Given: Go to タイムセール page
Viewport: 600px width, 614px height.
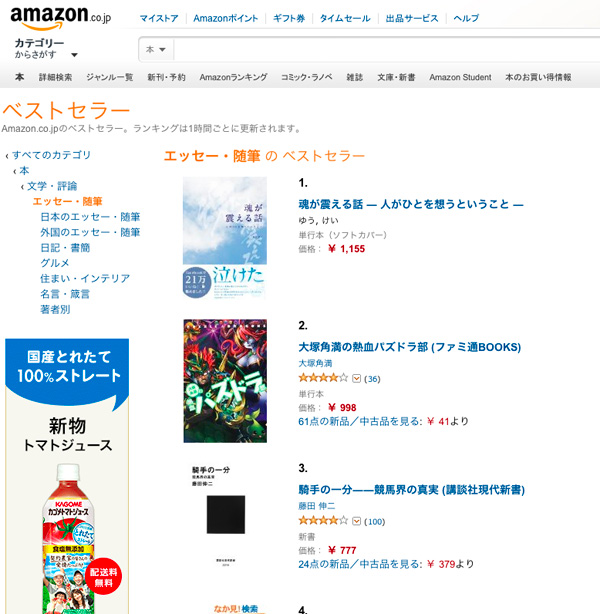Looking at the screenshot, I should click(x=345, y=18).
